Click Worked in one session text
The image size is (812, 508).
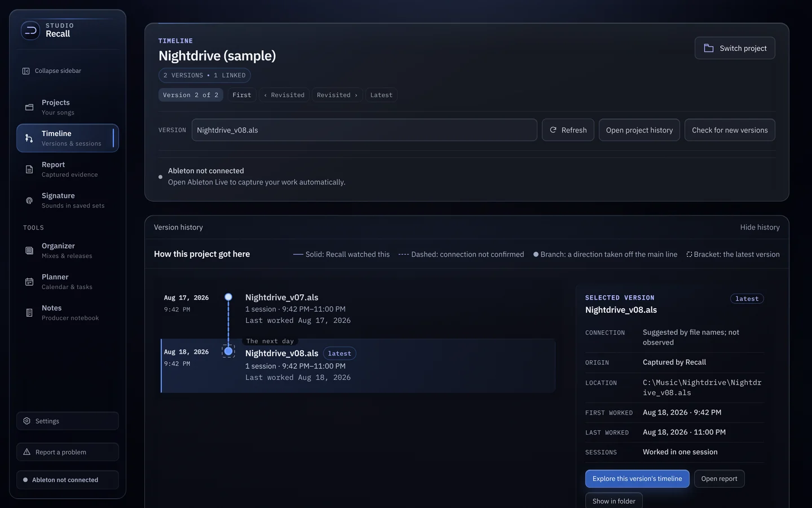point(680,452)
